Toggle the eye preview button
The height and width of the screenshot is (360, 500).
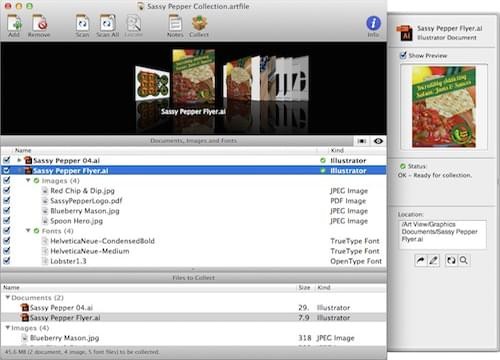378,141
